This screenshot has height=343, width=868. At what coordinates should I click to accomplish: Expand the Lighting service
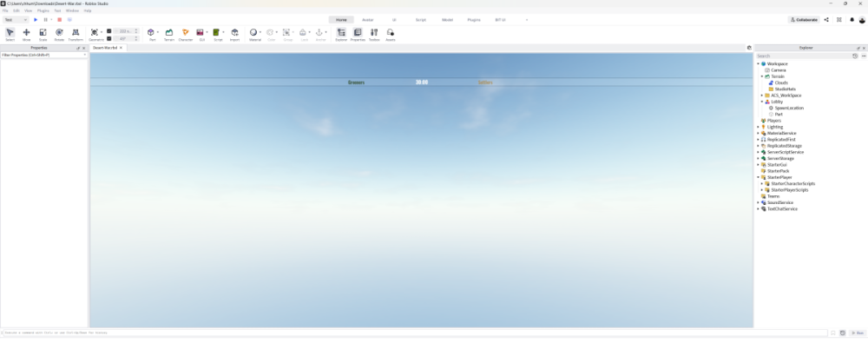[x=758, y=127]
